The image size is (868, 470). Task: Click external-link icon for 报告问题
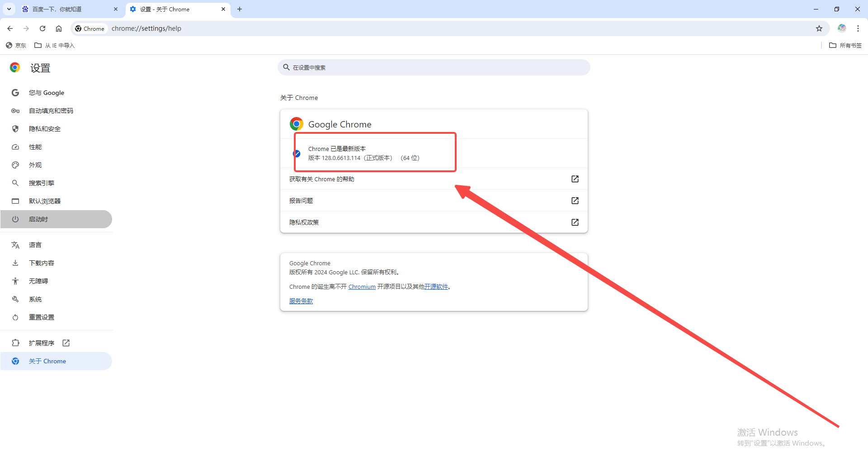tap(575, 201)
